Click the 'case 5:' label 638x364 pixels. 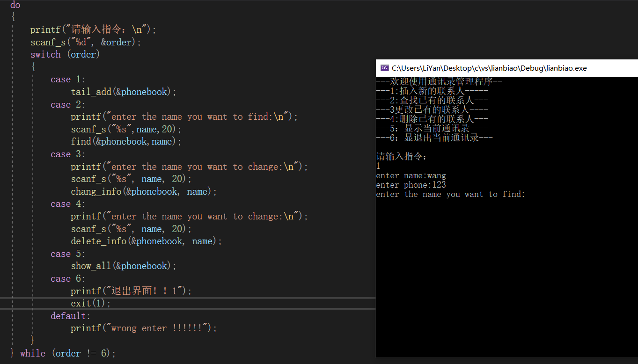68,254
